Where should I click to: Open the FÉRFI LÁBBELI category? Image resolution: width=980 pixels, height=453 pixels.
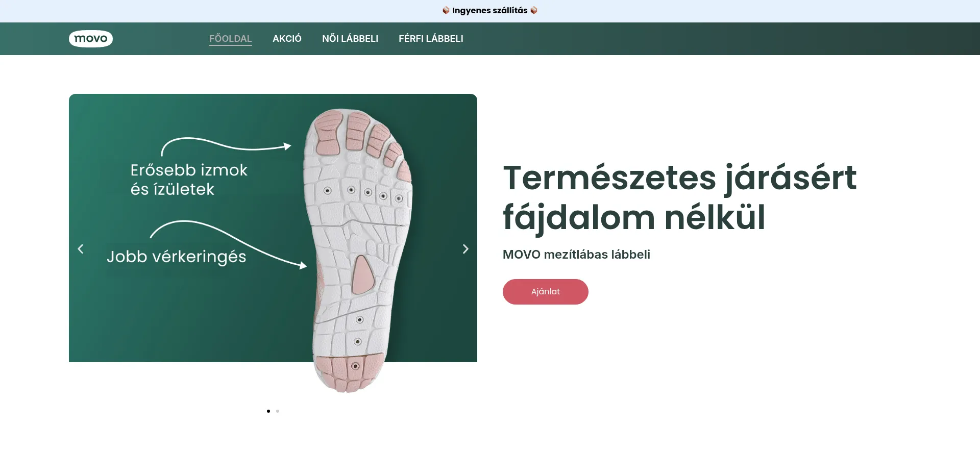tap(431, 39)
